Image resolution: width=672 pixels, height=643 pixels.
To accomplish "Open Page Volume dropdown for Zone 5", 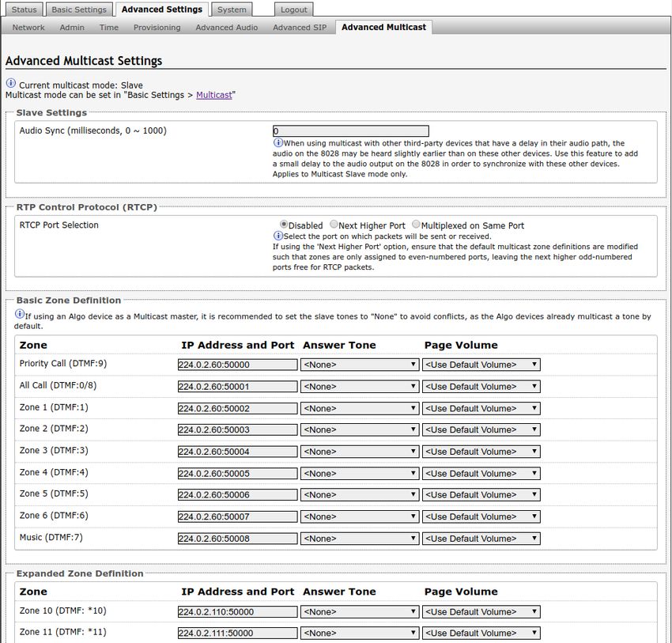I will click(x=481, y=495).
